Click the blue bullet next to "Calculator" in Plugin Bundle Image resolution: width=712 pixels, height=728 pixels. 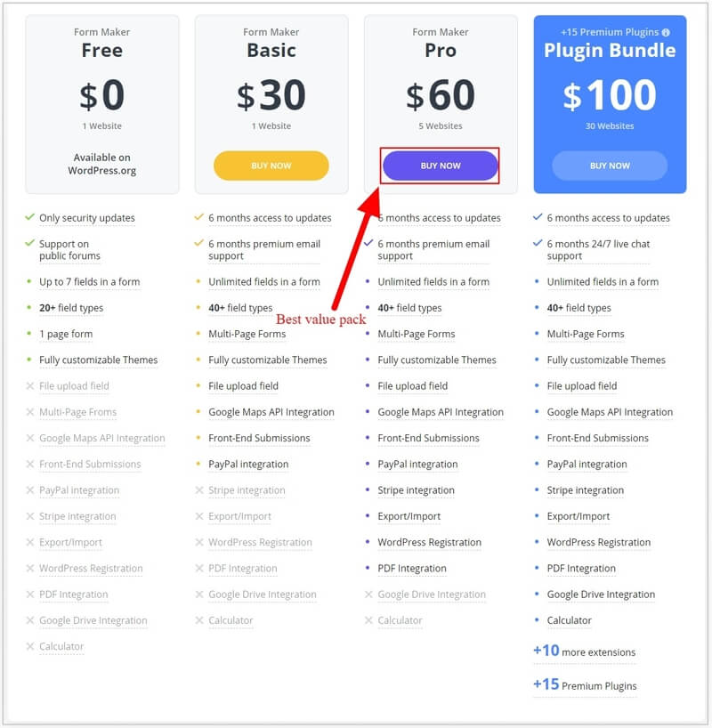(x=538, y=620)
